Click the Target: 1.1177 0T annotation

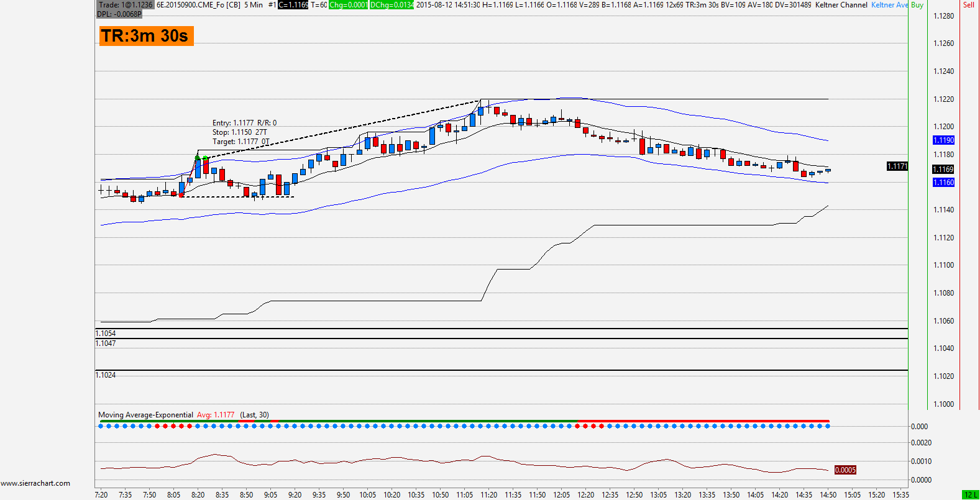point(240,142)
